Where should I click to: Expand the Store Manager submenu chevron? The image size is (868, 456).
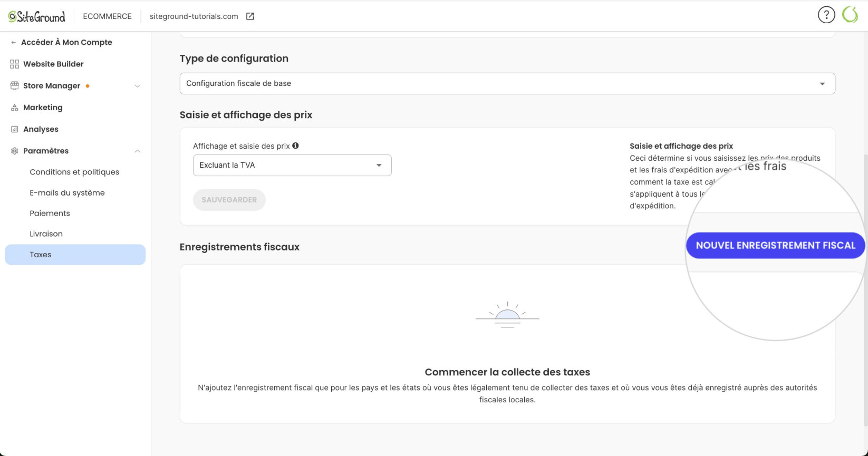point(137,86)
